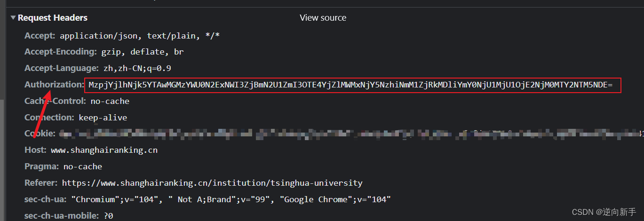Select the Chromium v=104 sec-ch-ua value

[231, 200]
